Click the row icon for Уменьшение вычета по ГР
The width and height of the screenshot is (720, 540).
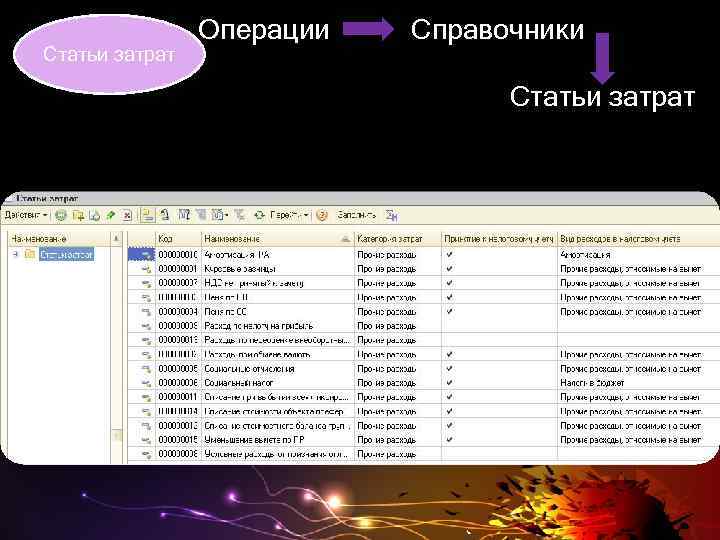coord(146,440)
